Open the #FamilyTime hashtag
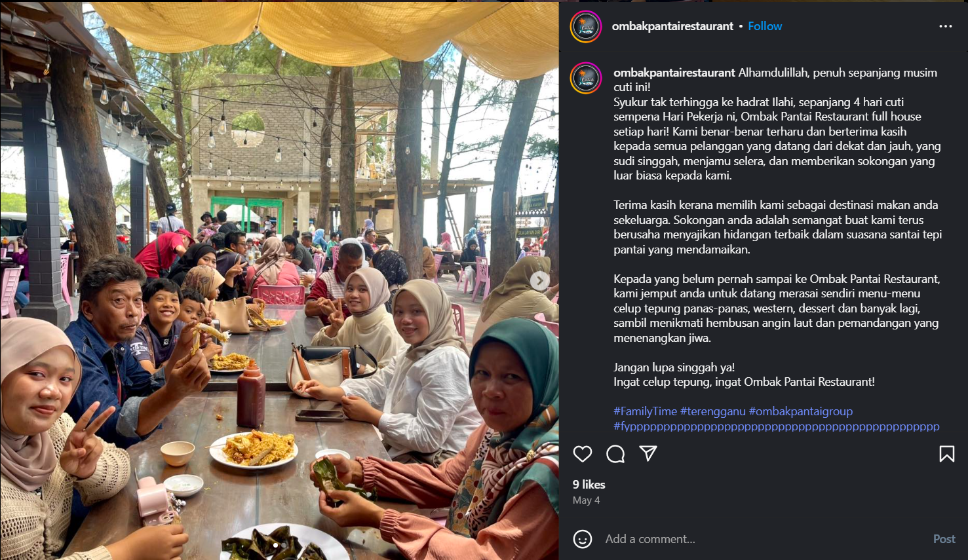Viewport: 968px width, 560px height. pos(645,411)
